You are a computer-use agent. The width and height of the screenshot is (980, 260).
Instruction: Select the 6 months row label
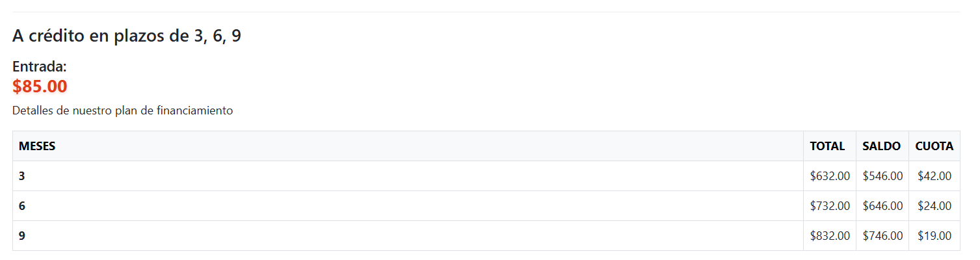click(22, 206)
